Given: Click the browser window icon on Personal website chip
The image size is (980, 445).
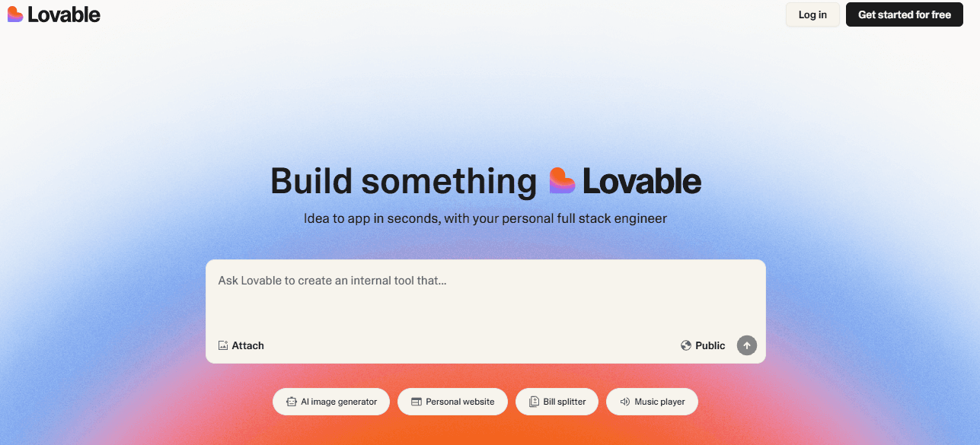Looking at the screenshot, I should click(415, 401).
